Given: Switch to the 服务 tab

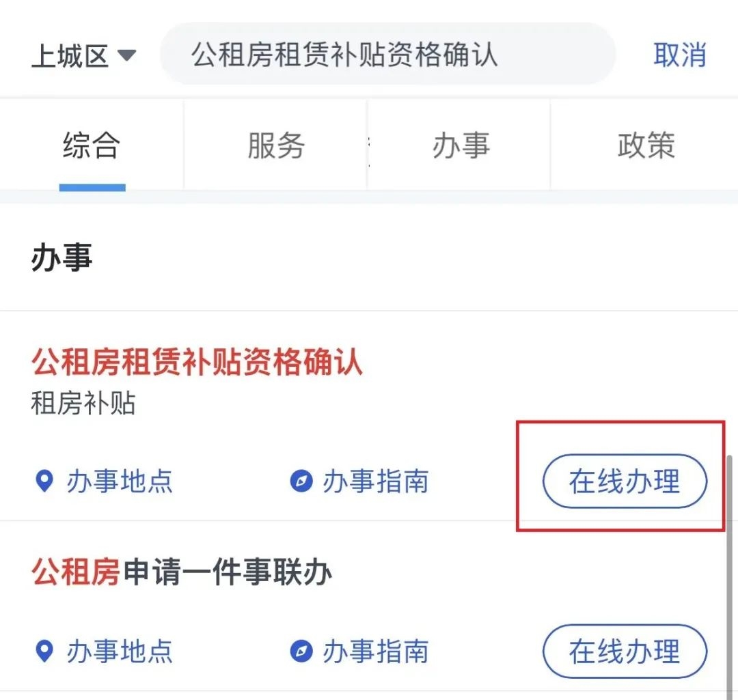Looking at the screenshot, I should point(276,145).
